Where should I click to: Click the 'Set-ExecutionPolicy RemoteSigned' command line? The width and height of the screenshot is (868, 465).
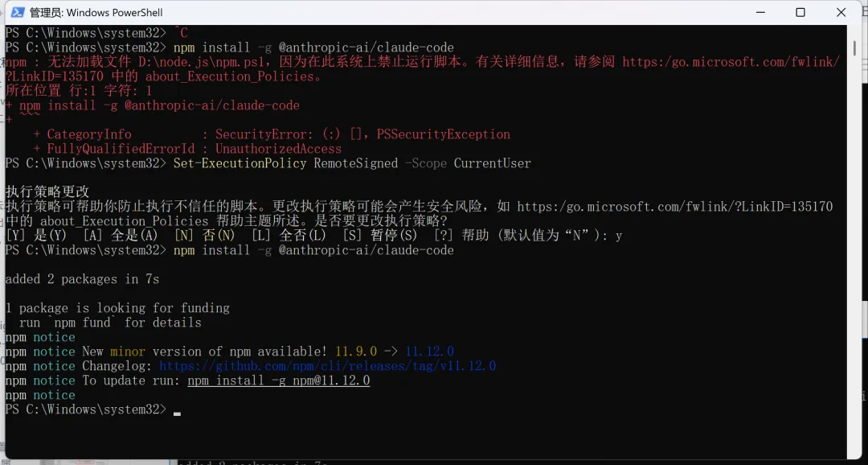click(268, 163)
